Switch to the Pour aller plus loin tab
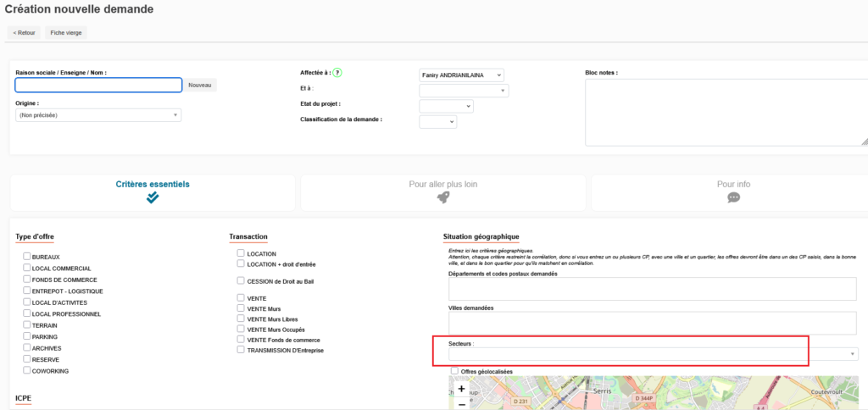 [x=443, y=191]
